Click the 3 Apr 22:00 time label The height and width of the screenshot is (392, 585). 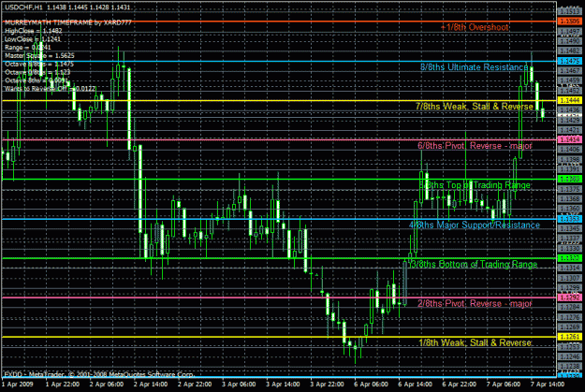pyautogui.click(x=327, y=385)
